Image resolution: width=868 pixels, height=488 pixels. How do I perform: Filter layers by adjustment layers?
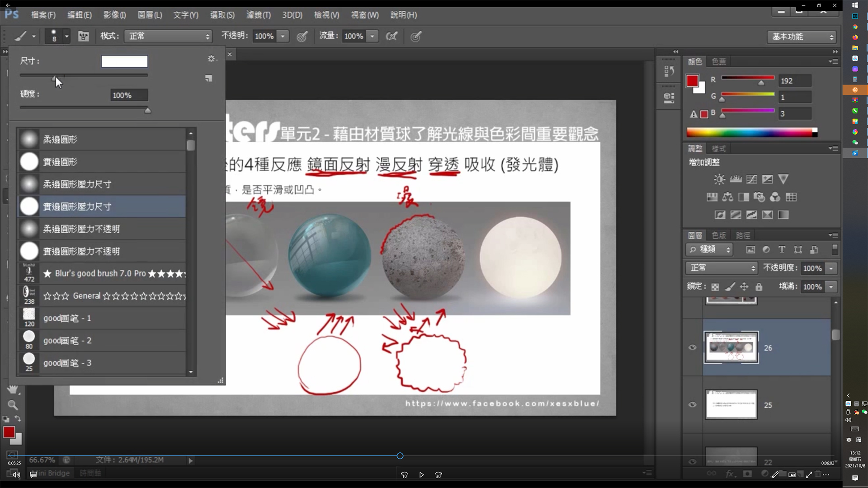766,249
